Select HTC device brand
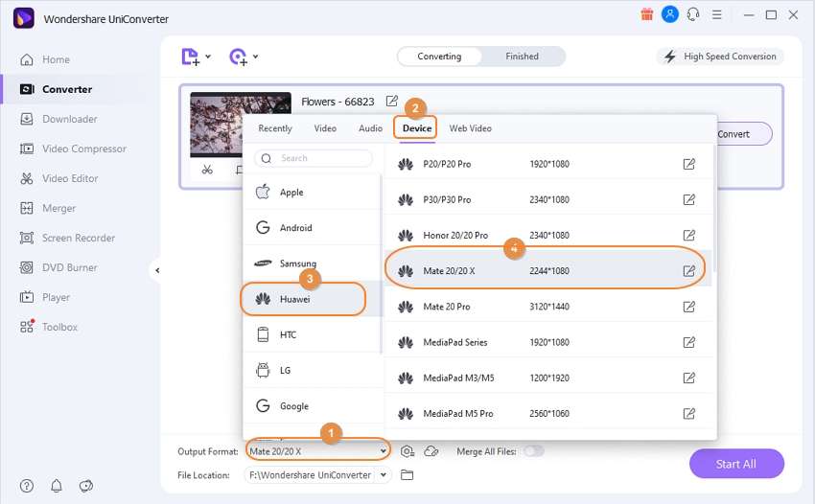 pos(312,334)
